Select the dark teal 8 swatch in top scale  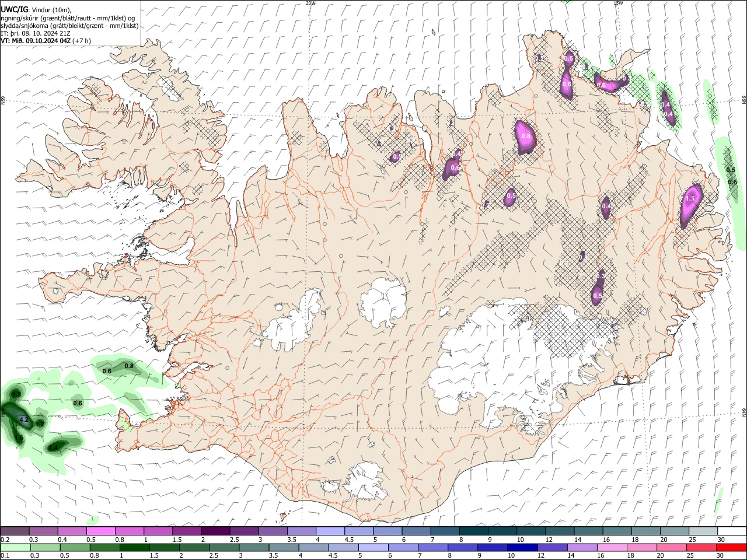pyautogui.click(x=474, y=531)
